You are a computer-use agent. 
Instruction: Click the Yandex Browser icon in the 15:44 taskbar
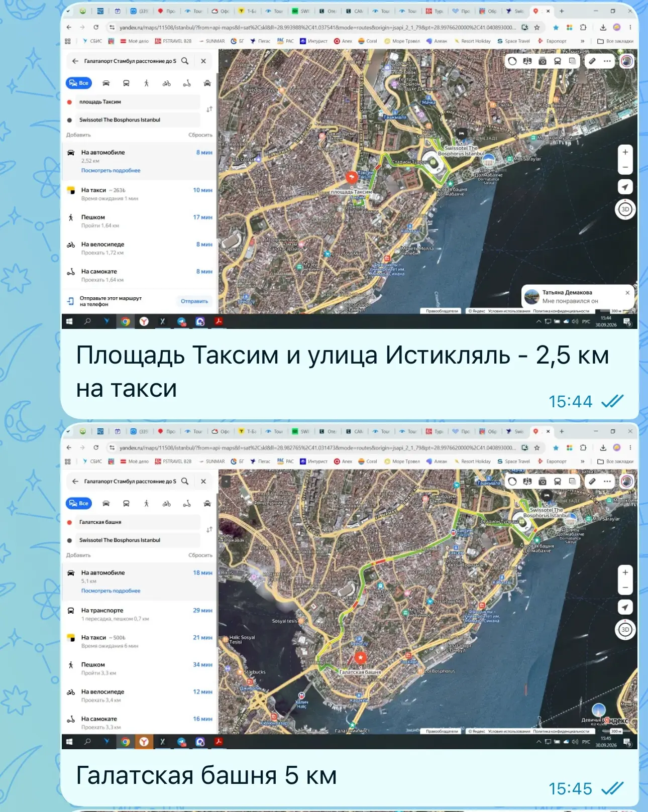click(x=144, y=321)
